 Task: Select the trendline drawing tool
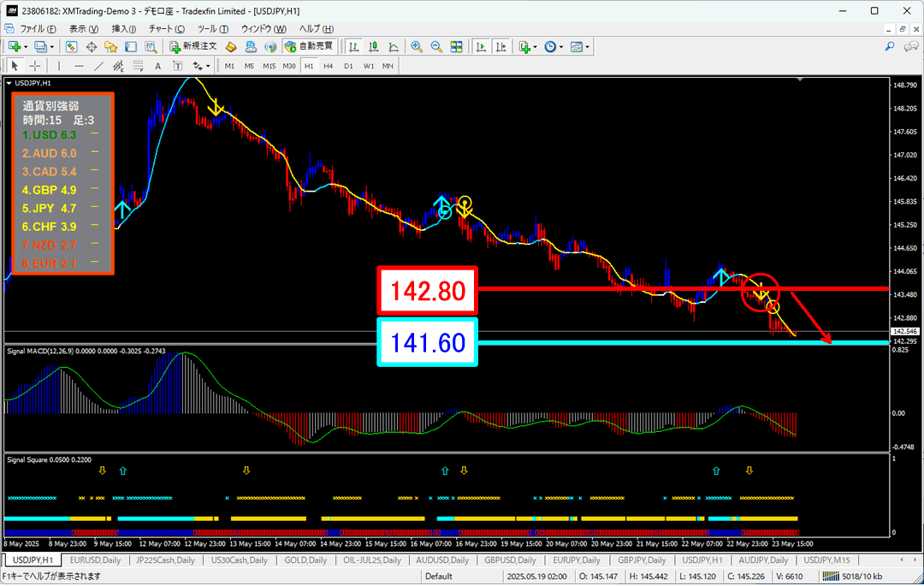click(x=98, y=66)
